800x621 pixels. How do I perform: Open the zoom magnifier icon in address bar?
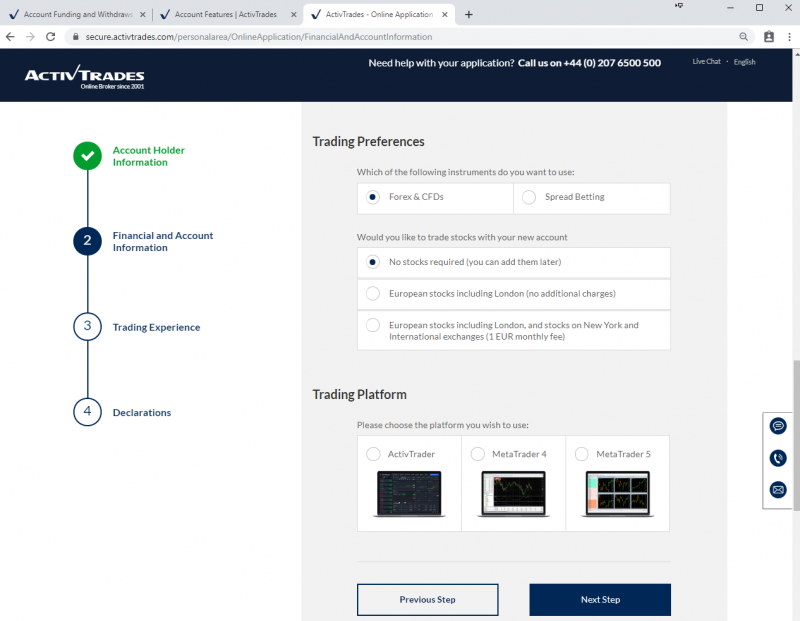[x=743, y=37]
